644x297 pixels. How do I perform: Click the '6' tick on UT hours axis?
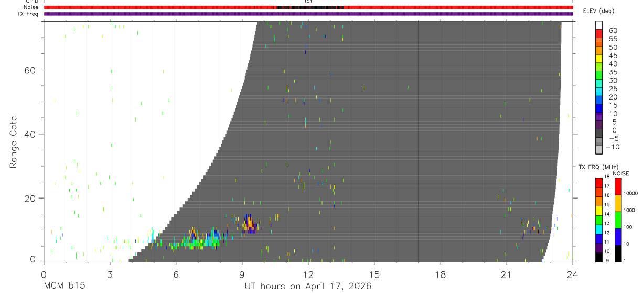point(176,274)
